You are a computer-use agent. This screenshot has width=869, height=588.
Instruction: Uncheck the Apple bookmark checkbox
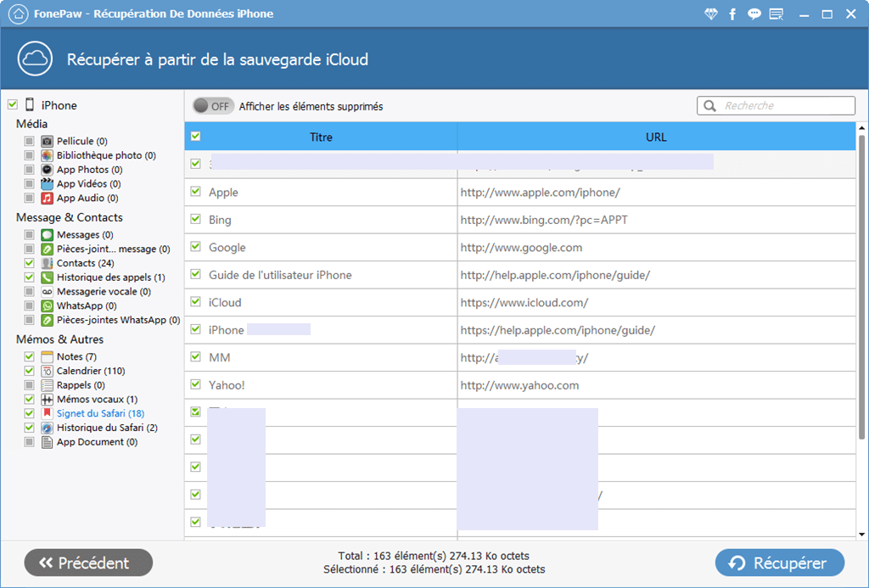(196, 191)
